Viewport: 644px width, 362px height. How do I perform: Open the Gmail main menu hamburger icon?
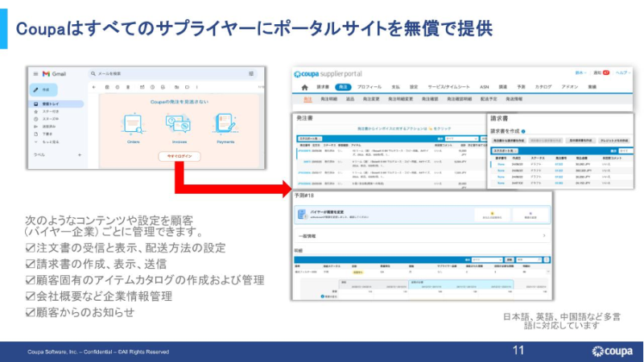tap(35, 74)
